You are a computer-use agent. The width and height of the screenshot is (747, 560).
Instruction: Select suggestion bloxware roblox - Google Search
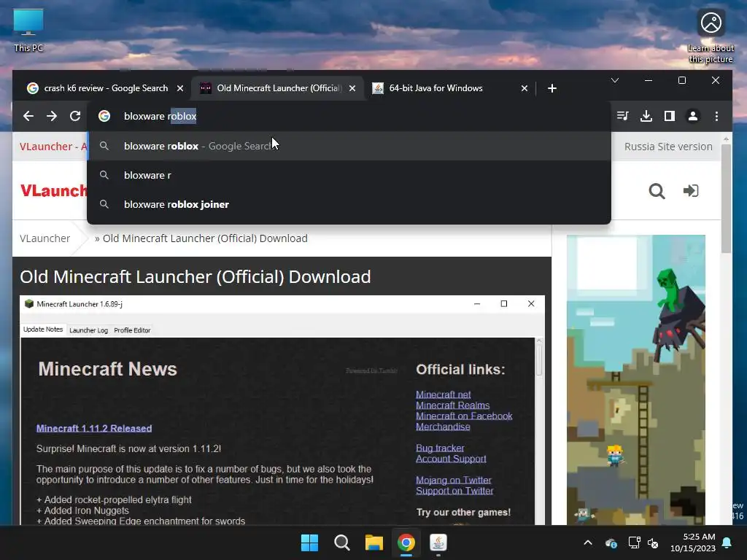click(x=349, y=146)
